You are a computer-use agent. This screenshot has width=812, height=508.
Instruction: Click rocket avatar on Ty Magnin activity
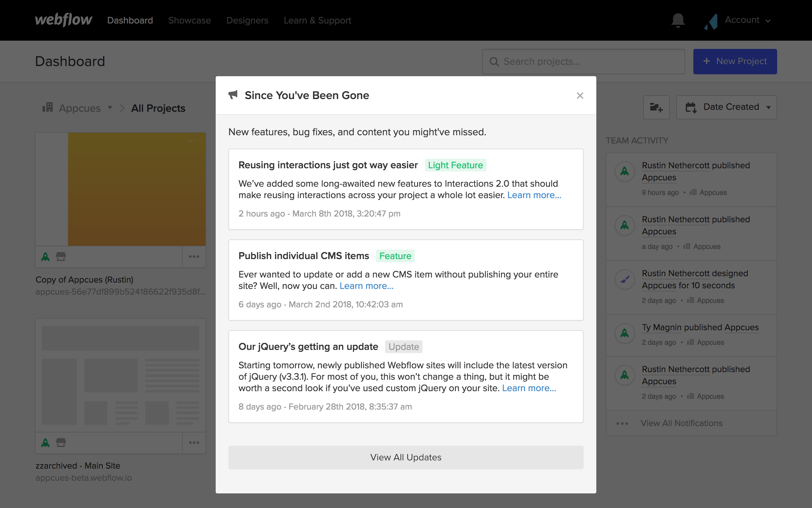pyautogui.click(x=625, y=333)
